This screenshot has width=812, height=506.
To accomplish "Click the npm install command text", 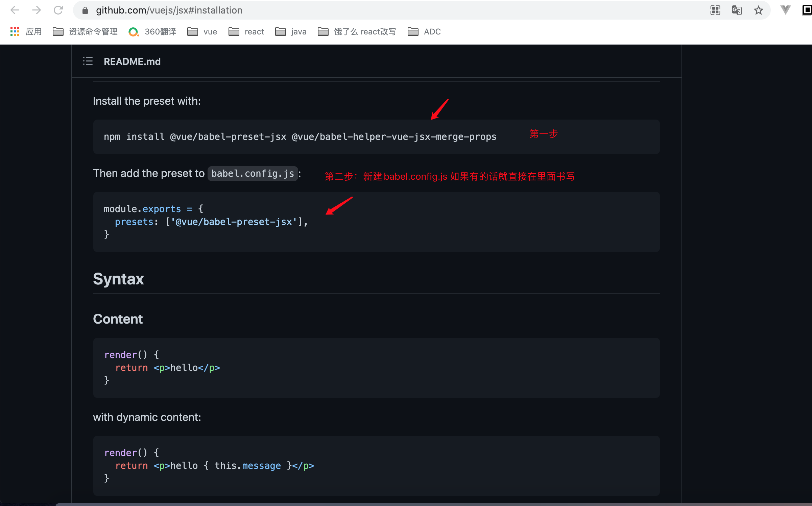I will [x=300, y=137].
